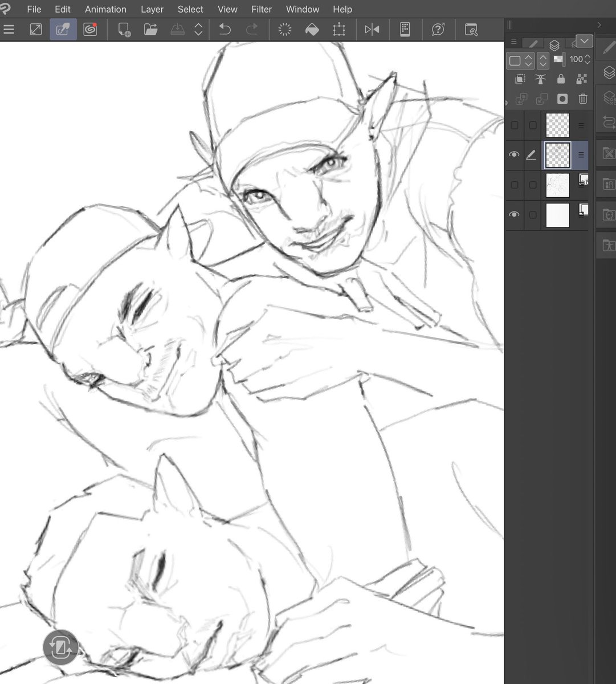Open the Layer menu
This screenshot has width=616, height=684.
(152, 9)
